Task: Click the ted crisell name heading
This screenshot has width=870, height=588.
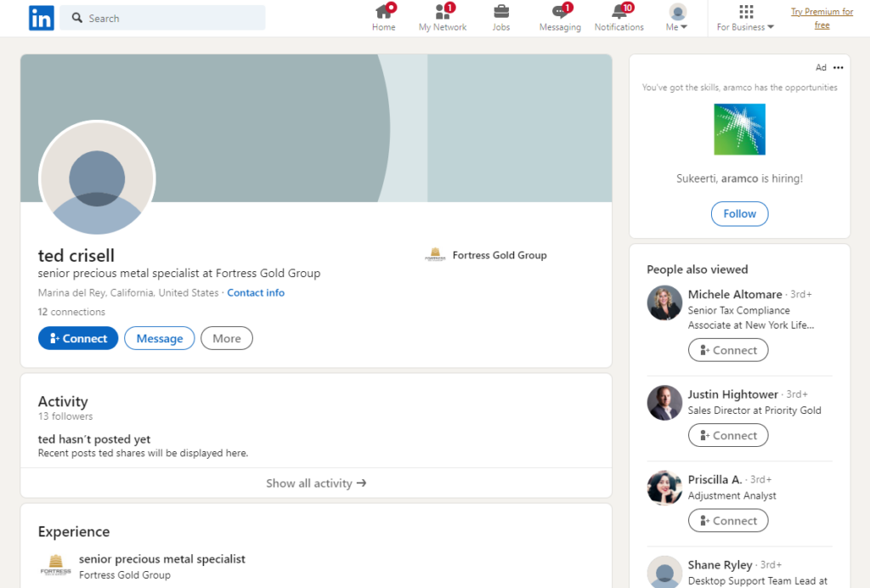Action: [76, 256]
